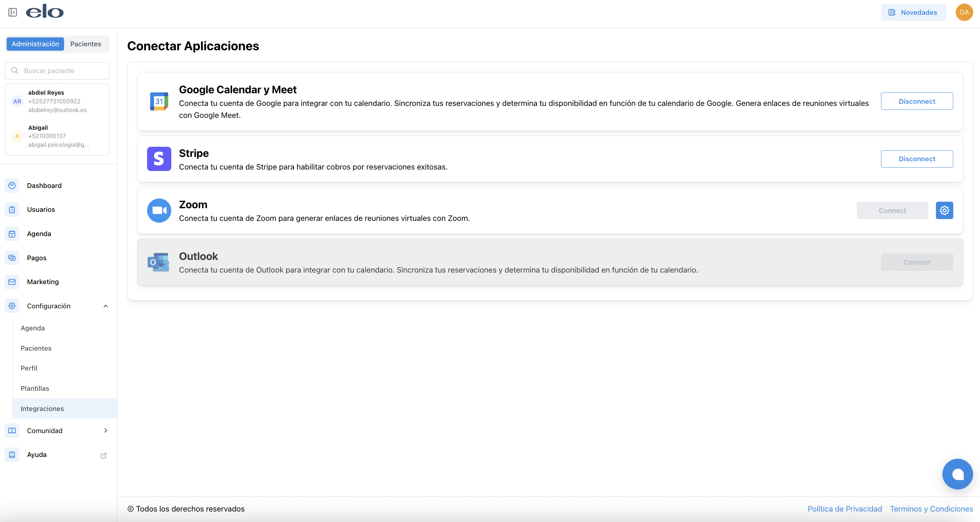Click the Usuarios clipboard icon
Image resolution: width=980 pixels, height=522 pixels.
click(12, 210)
